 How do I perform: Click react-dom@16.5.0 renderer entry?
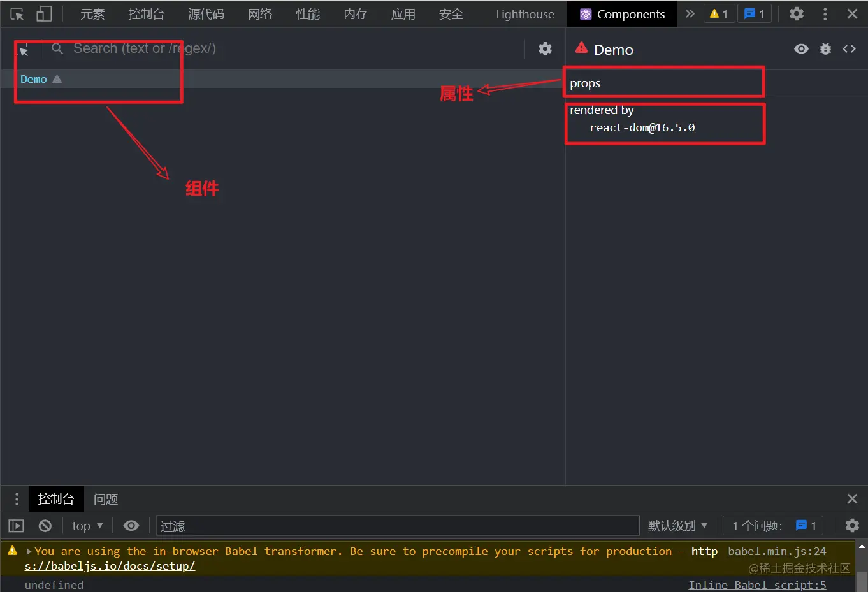(642, 127)
